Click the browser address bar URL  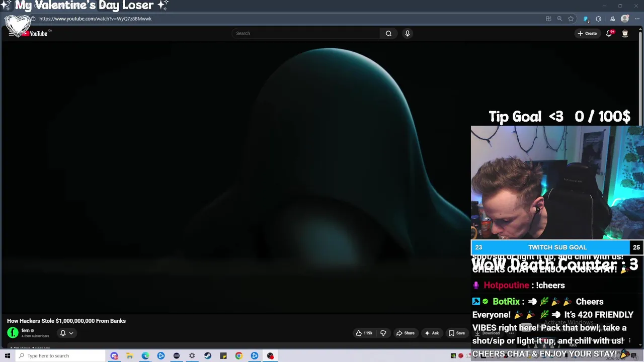(95, 19)
